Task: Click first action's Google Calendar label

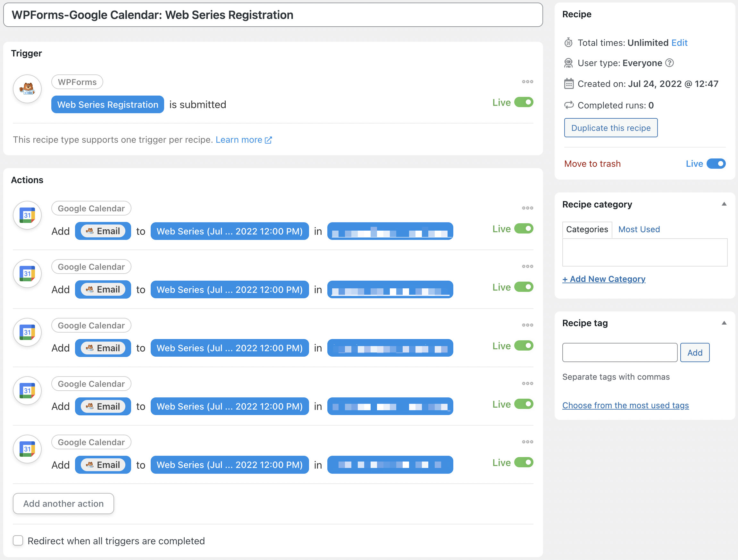Action: coord(91,208)
